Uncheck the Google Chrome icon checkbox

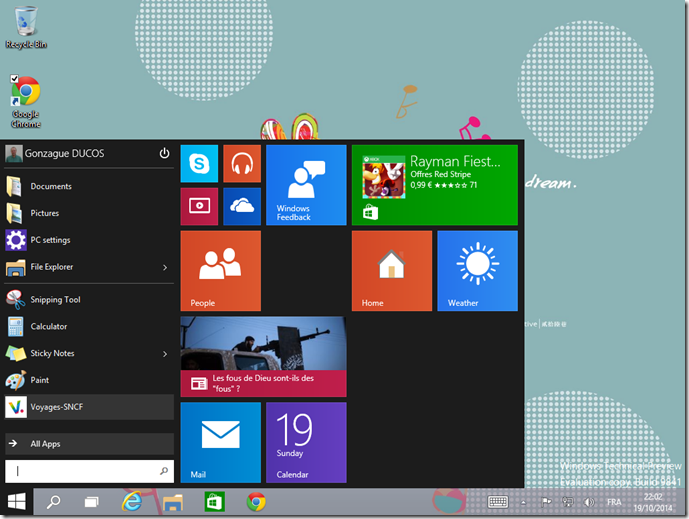point(15,79)
